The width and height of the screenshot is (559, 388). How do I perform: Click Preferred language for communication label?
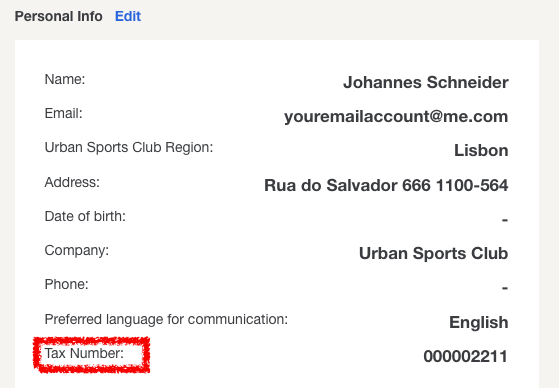point(166,320)
